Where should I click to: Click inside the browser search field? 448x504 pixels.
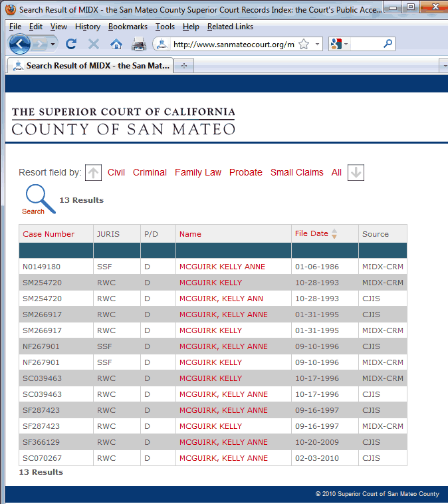[x=366, y=44]
